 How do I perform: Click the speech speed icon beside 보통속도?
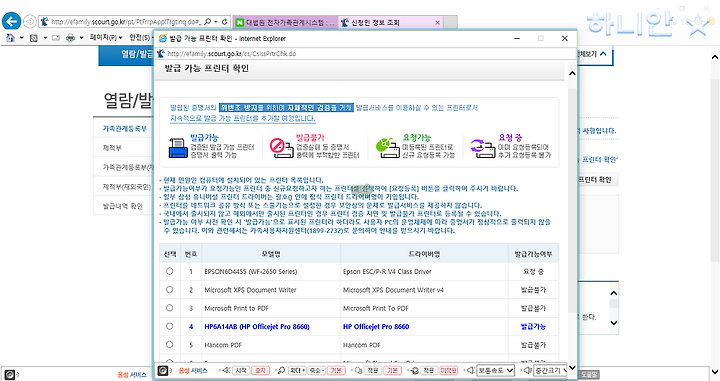tap(471, 370)
